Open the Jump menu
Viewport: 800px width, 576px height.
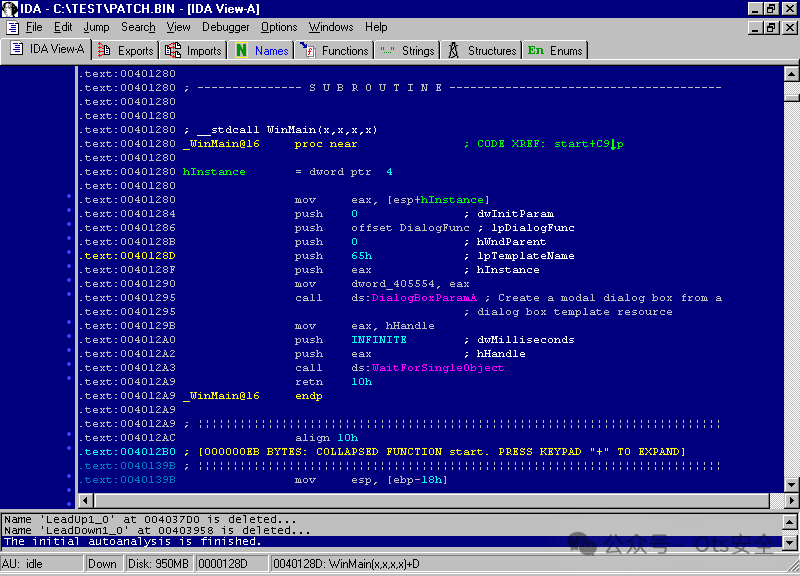pyautogui.click(x=96, y=27)
